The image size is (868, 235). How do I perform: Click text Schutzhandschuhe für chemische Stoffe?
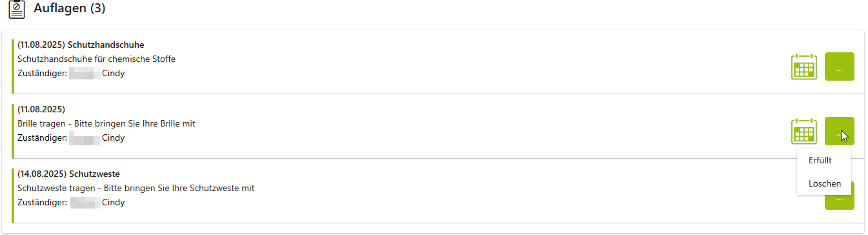coord(96,59)
